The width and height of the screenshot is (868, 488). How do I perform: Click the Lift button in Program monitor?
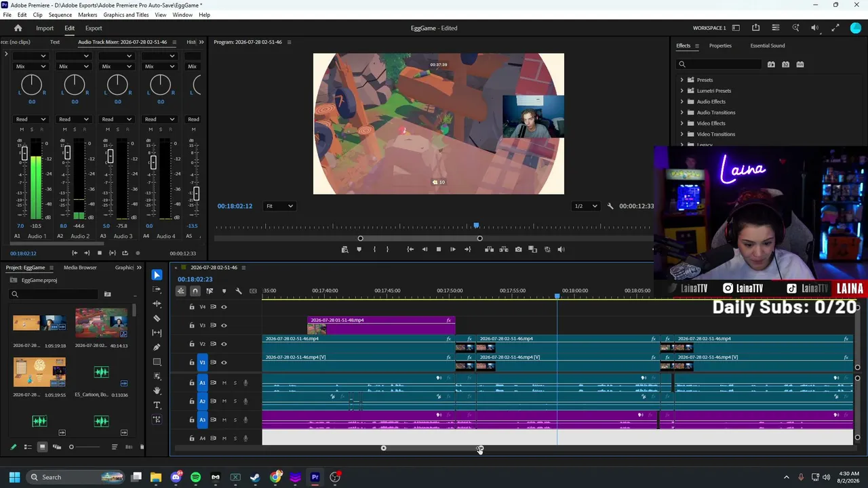(489, 249)
